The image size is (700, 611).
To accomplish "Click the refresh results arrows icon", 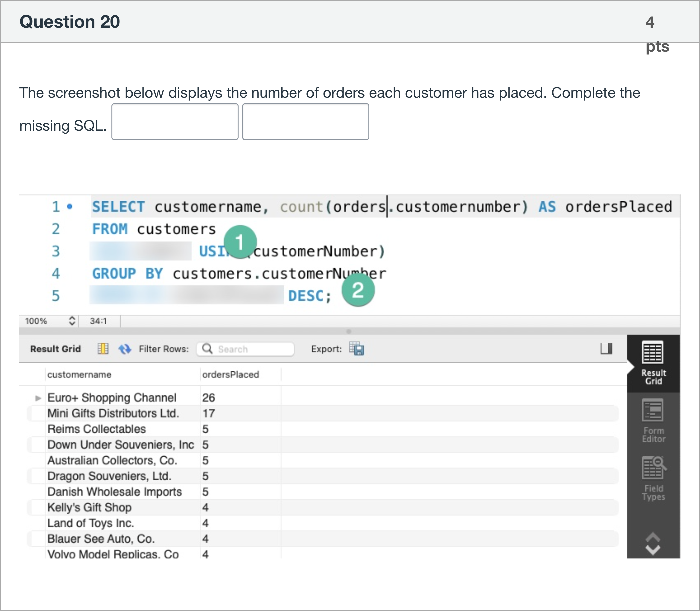I will pyautogui.click(x=125, y=349).
